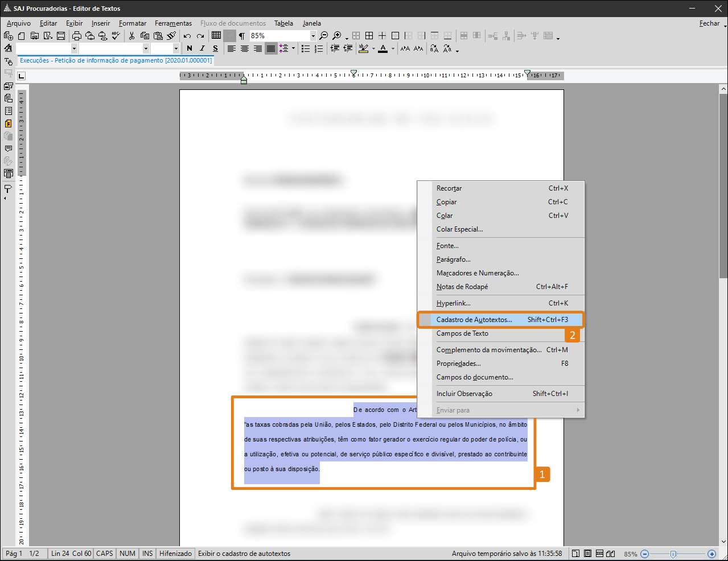728x561 pixels.
Task: Click the zoom out magnifier icon
Action: coord(323,36)
